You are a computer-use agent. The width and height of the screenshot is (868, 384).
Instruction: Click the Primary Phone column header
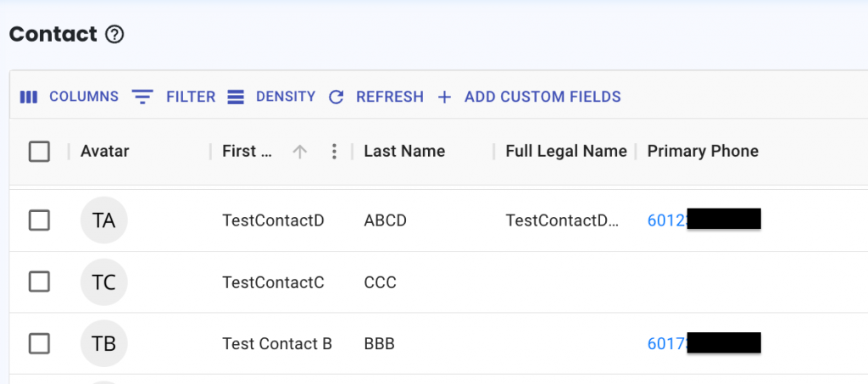tap(703, 151)
